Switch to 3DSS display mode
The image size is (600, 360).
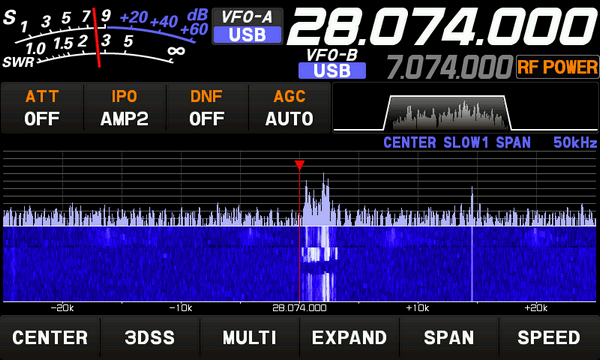pyautogui.click(x=150, y=337)
